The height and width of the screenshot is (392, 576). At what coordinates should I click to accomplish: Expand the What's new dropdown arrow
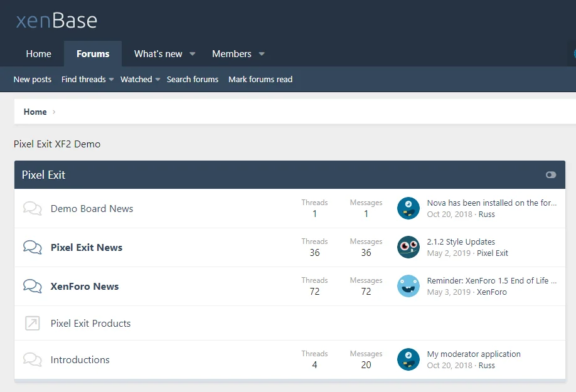pos(193,54)
